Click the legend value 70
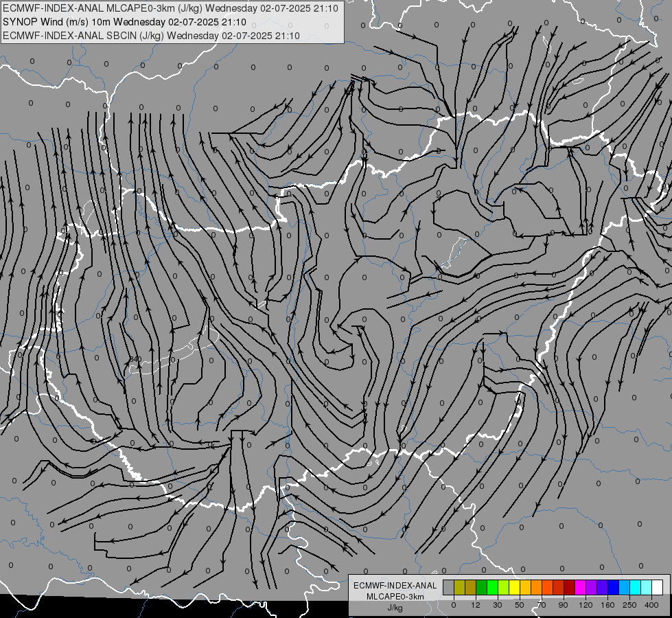 click(x=542, y=605)
